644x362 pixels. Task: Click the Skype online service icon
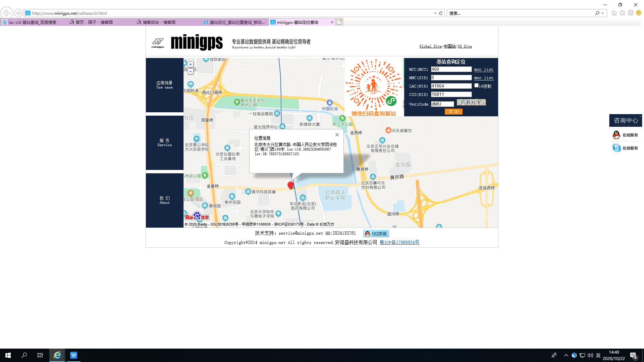click(616, 148)
